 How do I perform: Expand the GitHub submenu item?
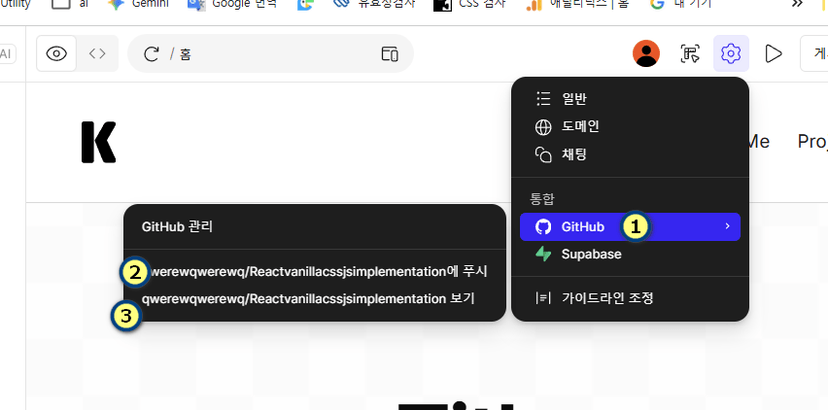point(582,227)
